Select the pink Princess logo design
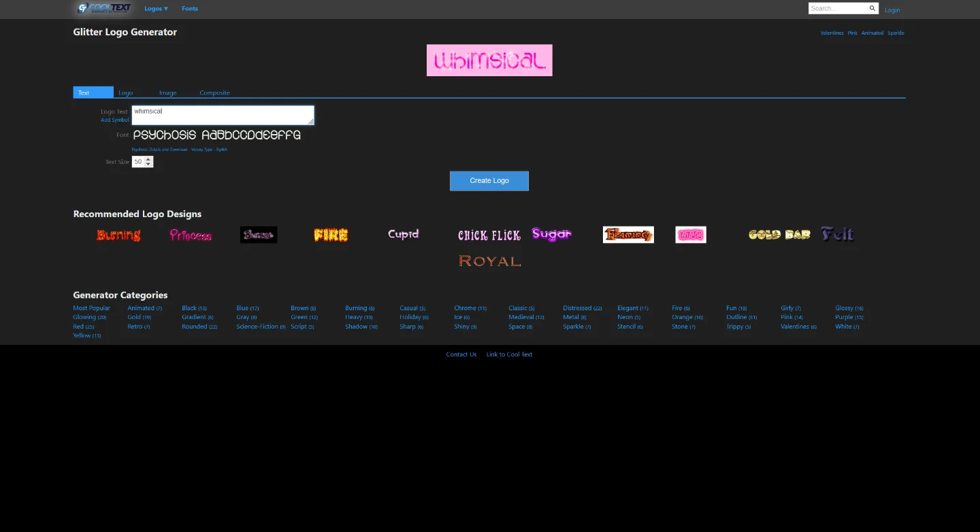This screenshot has height=532, width=980. click(x=191, y=235)
